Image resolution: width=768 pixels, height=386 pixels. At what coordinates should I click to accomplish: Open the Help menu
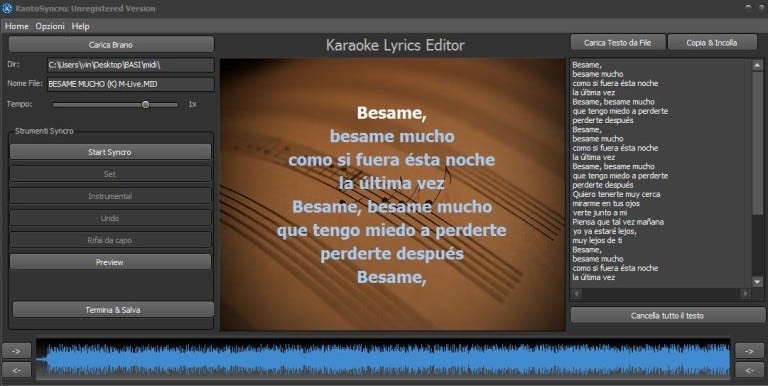80,26
